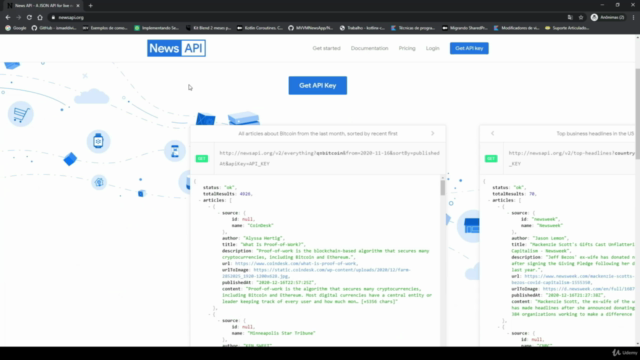Show next example with right chevron

433,133
